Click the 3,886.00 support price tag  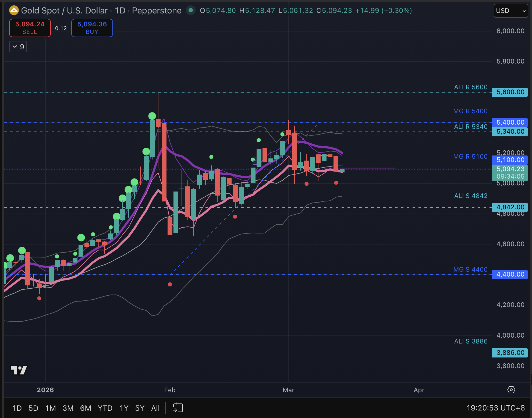pos(510,353)
